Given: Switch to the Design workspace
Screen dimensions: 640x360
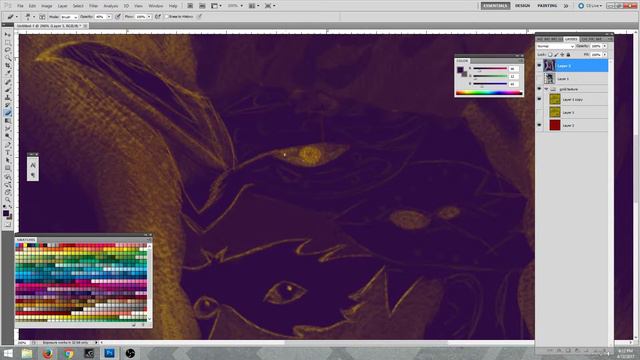Looking at the screenshot, I should coord(522,6).
